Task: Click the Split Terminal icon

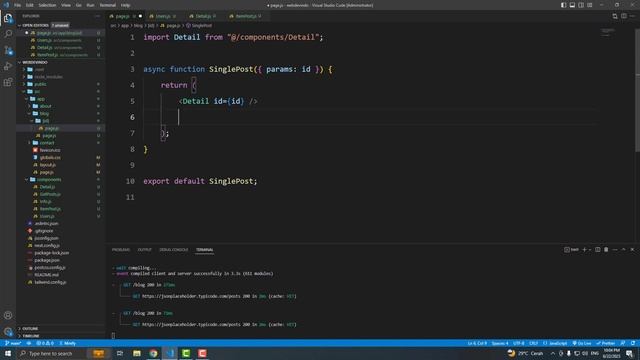Action: pos(598,249)
